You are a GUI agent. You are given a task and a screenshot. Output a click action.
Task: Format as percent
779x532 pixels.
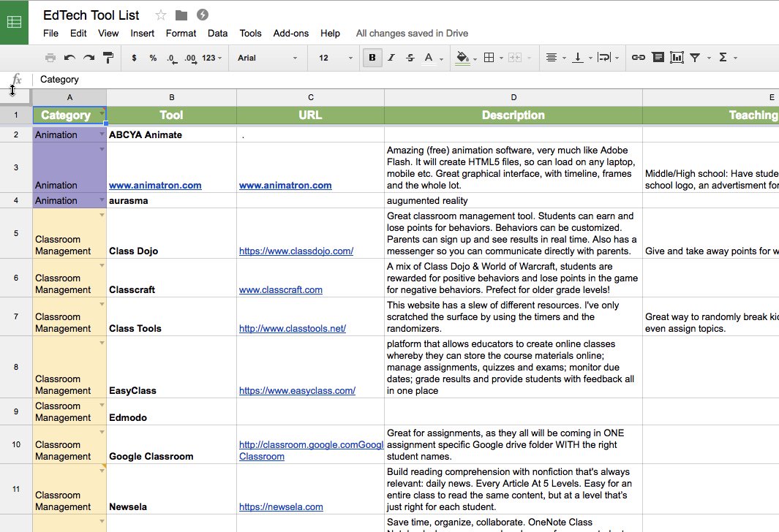point(153,58)
